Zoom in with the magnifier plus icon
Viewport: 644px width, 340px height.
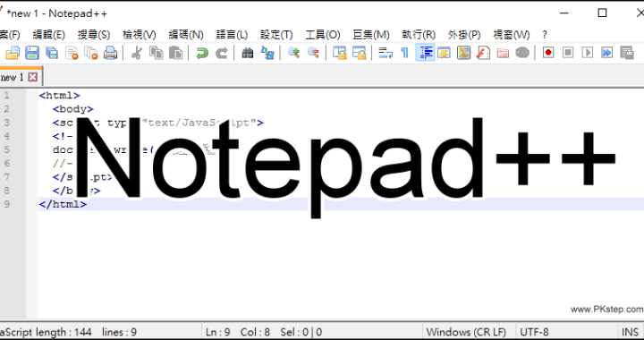[293, 53]
